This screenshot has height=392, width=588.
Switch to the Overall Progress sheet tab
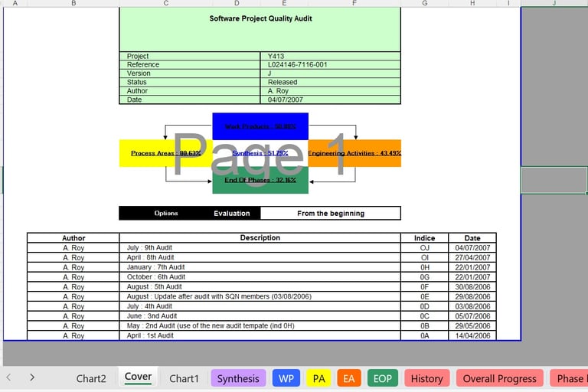499,378
